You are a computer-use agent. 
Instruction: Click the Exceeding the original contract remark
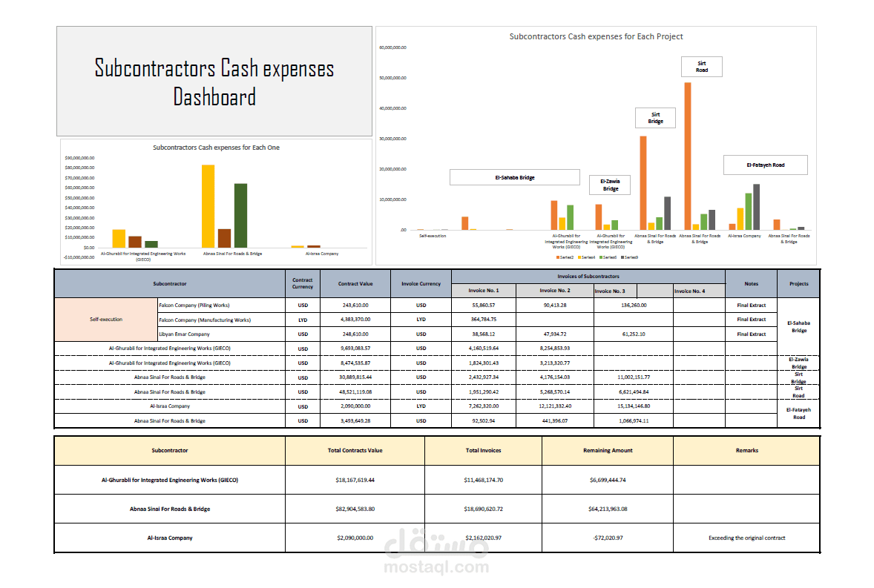[746, 538]
